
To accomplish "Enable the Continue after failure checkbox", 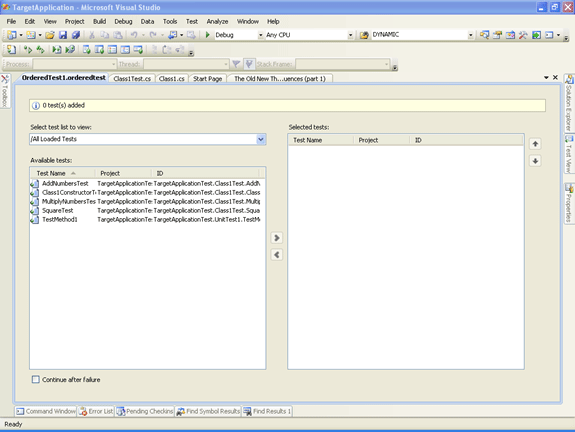I will (x=36, y=379).
